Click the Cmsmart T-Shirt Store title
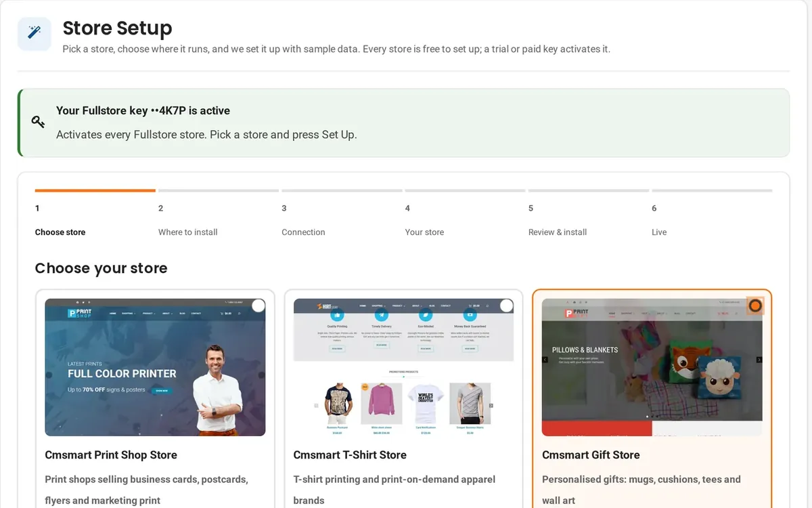Viewport: 812px width, 508px height. tap(350, 455)
